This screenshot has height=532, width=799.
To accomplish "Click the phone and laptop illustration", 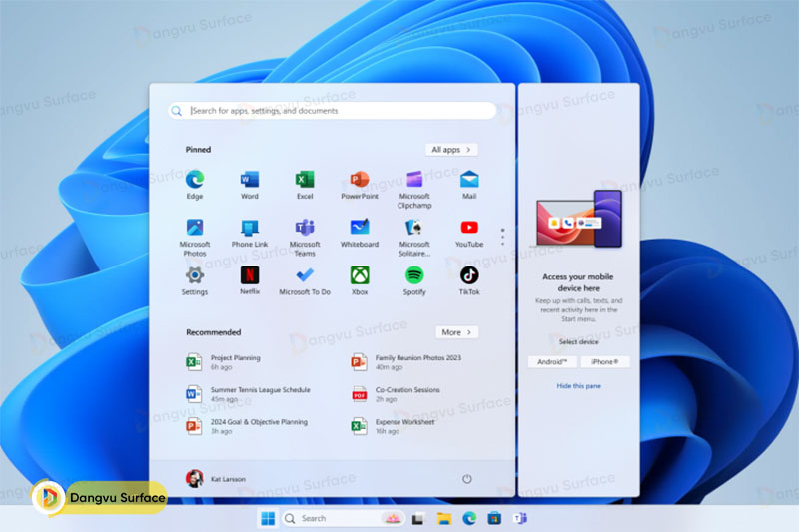I will click(x=579, y=219).
